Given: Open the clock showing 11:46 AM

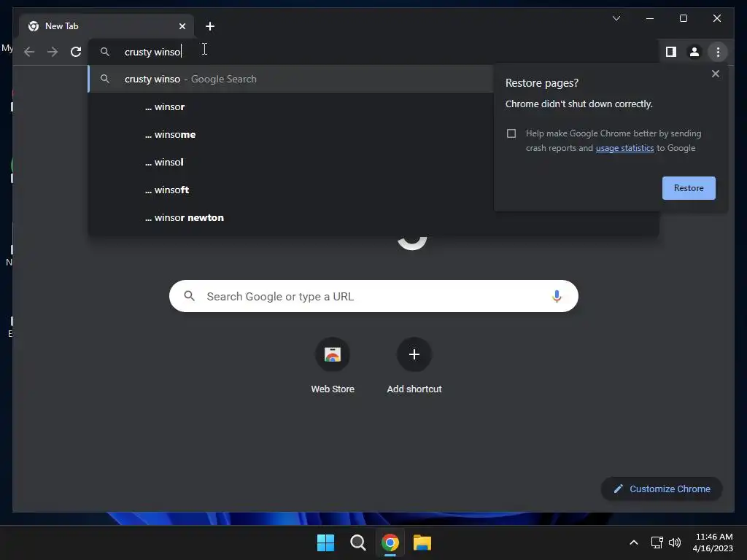Looking at the screenshot, I should 713,542.
